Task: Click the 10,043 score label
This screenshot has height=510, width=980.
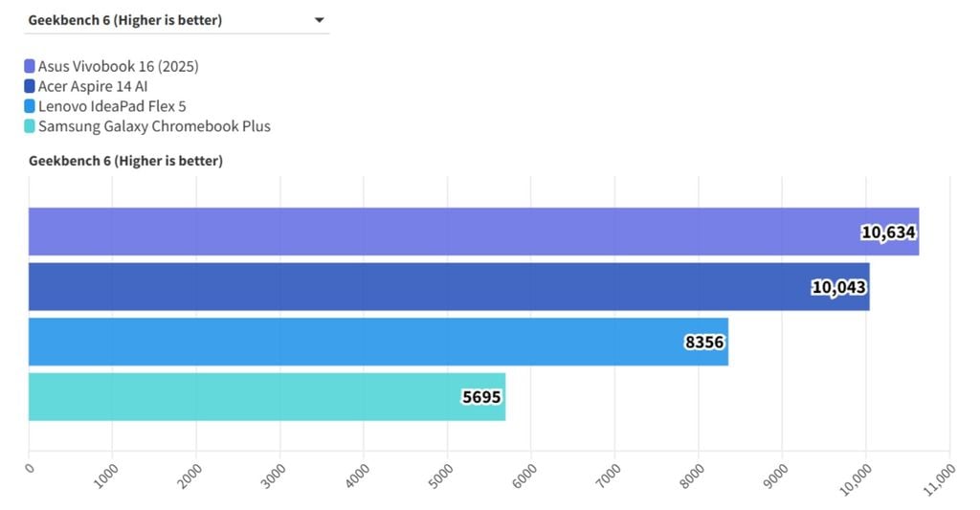Action: (x=838, y=287)
